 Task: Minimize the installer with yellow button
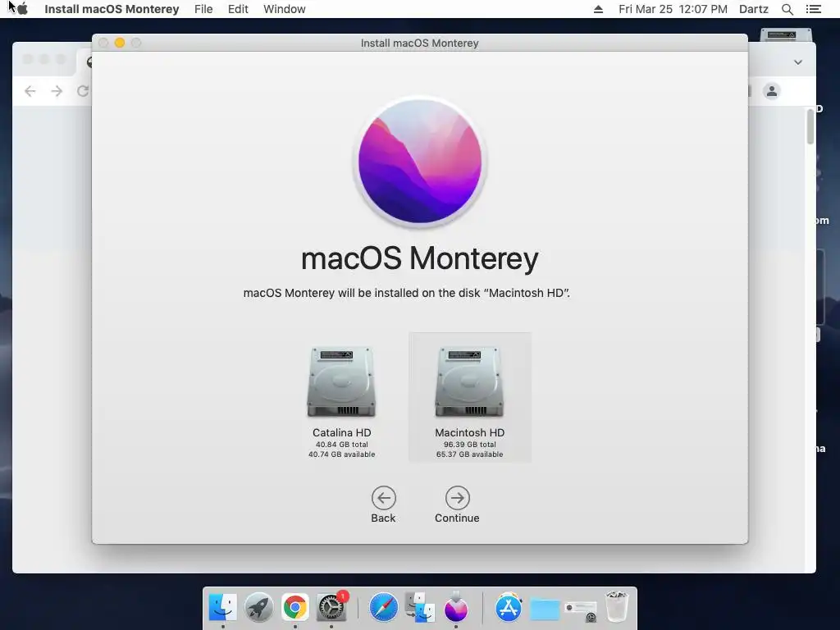coord(120,43)
